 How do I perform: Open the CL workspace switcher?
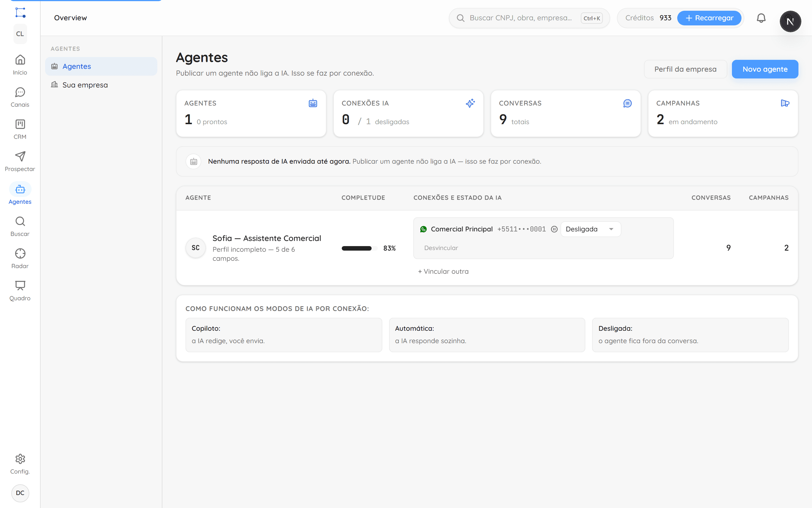[20, 34]
